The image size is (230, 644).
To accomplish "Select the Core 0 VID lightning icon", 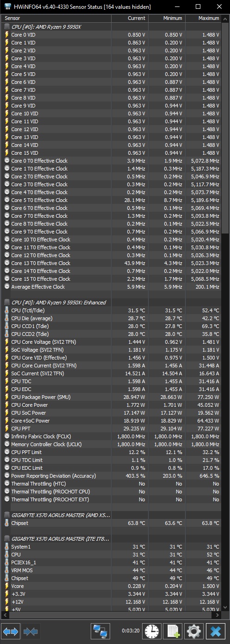I will pyautogui.click(x=6, y=35).
